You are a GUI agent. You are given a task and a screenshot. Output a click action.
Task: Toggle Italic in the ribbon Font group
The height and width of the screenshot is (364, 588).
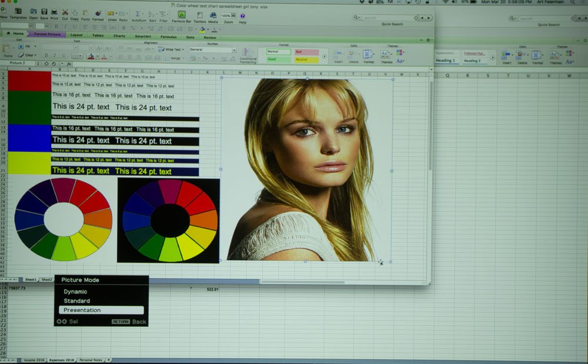pos(55,55)
